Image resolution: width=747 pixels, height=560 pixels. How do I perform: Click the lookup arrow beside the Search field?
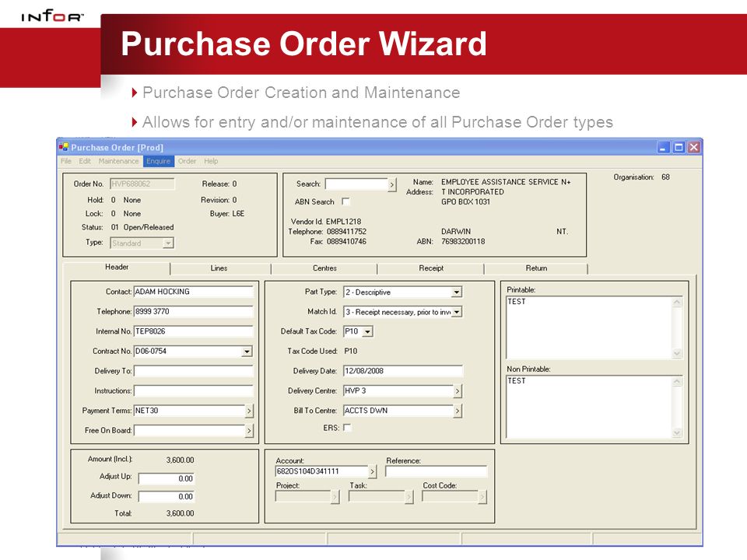click(x=392, y=185)
